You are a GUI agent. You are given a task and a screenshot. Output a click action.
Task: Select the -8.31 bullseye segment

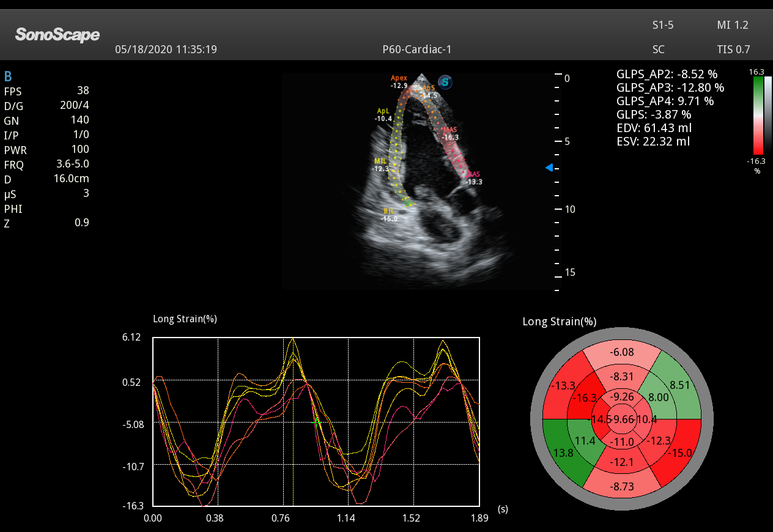pos(621,377)
